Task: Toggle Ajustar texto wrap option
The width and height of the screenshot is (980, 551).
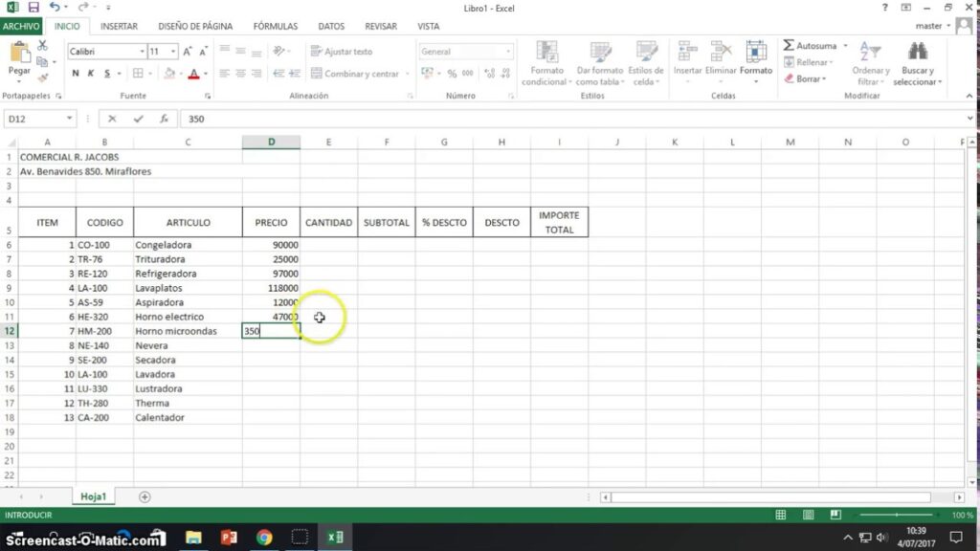Action: [x=342, y=52]
